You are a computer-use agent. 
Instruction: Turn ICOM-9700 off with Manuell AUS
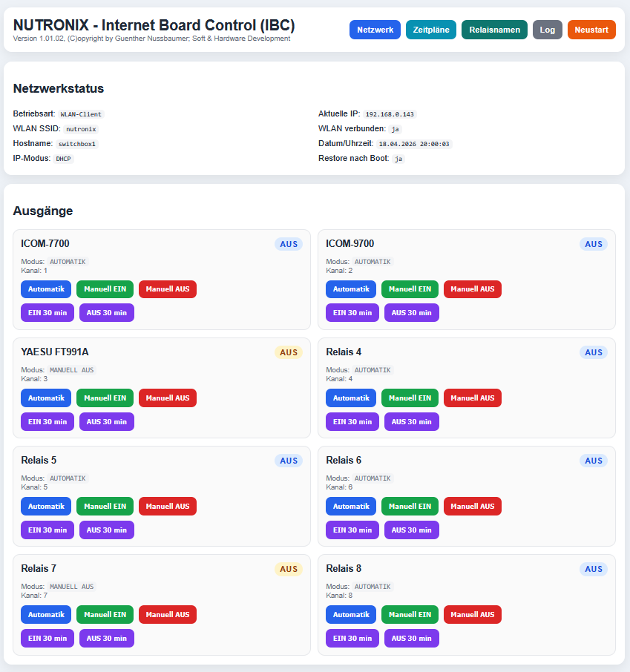click(x=472, y=289)
